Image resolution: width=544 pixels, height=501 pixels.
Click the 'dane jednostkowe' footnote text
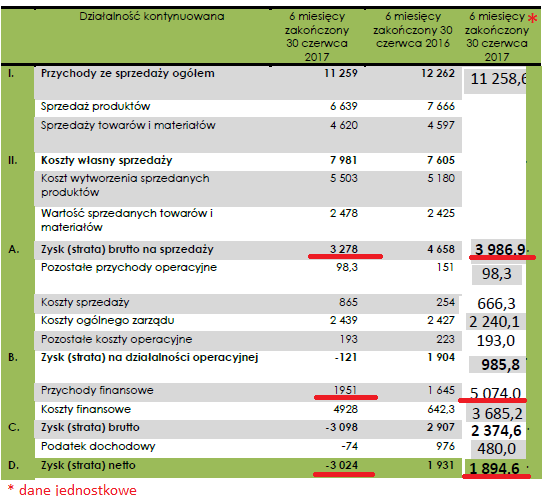click(78, 490)
